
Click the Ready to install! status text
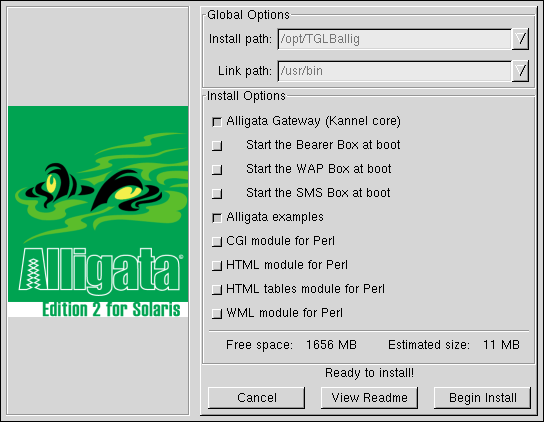point(369,373)
